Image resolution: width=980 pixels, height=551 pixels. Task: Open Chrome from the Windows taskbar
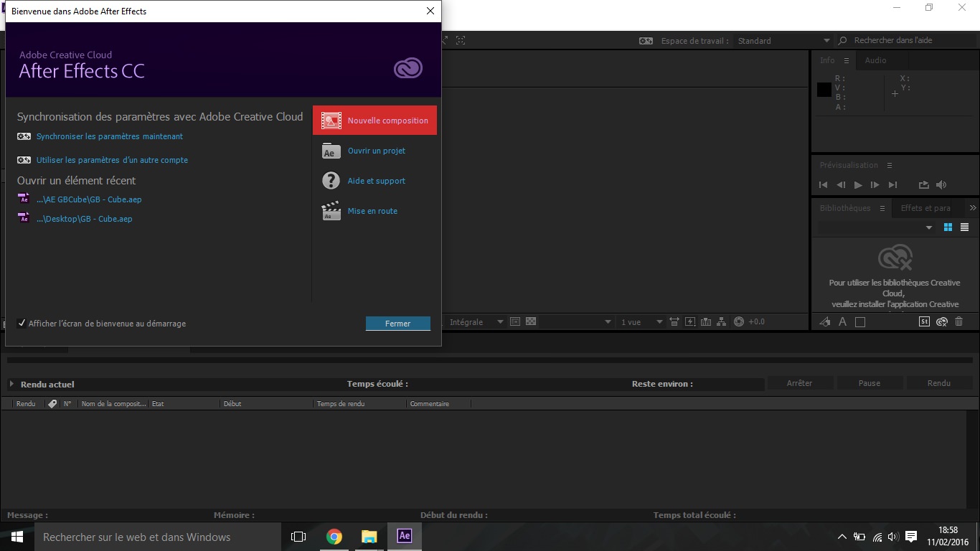tap(334, 537)
